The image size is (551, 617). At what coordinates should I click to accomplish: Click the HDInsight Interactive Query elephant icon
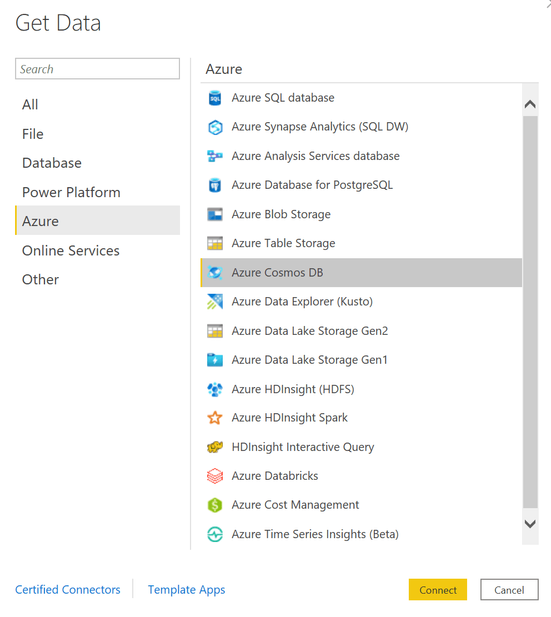(x=215, y=447)
